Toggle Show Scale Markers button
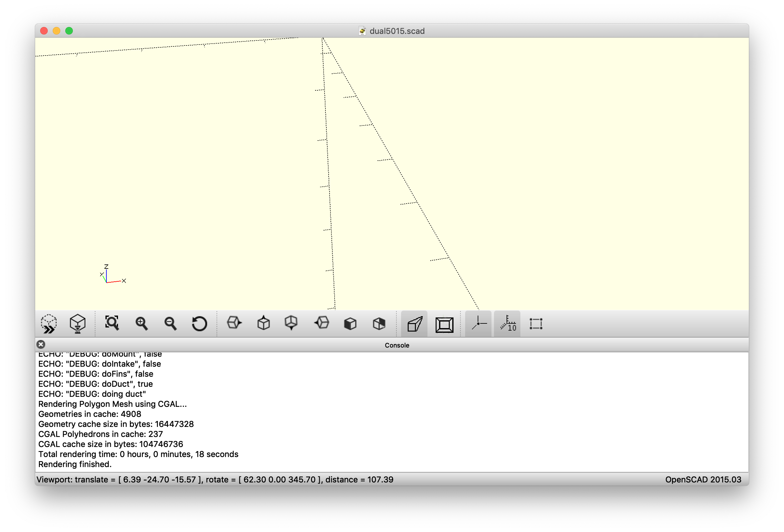 pyautogui.click(x=507, y=324)
